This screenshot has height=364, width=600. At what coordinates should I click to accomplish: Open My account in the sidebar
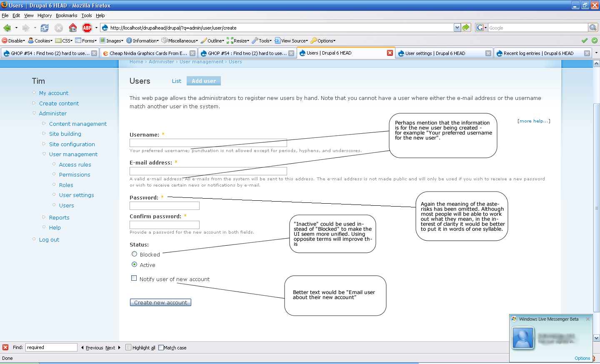click(x=54, y=93)
